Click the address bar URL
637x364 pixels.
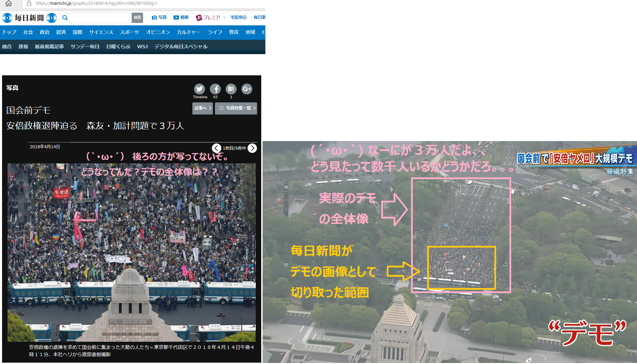[x=96, y=3]
